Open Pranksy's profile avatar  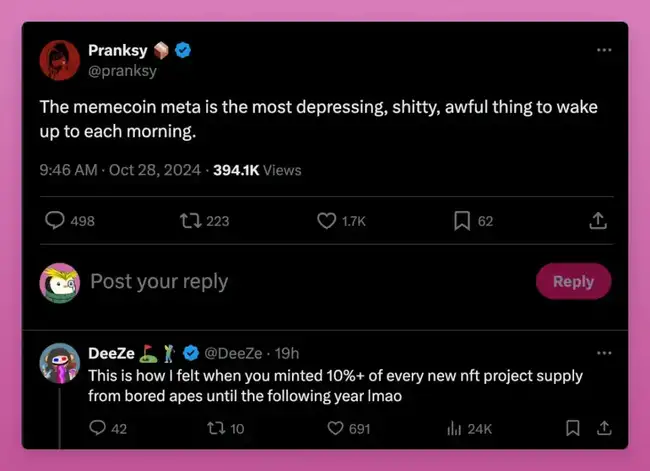click(x=59, y=60)
